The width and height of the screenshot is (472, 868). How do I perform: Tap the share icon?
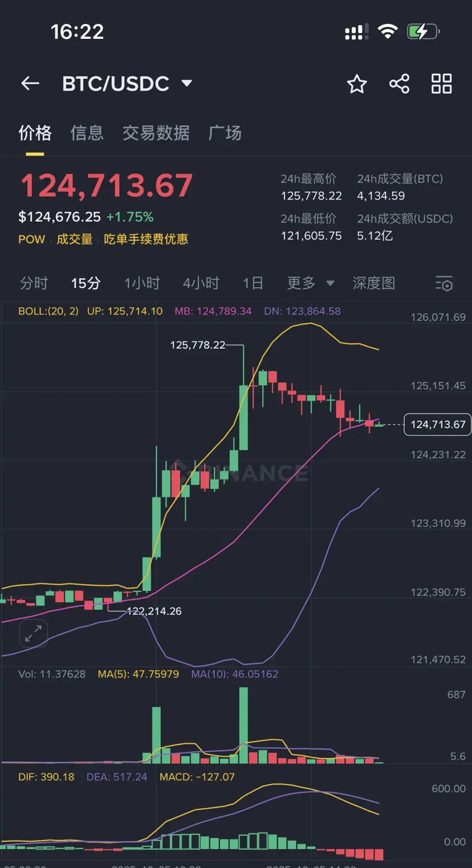point(399,84)
